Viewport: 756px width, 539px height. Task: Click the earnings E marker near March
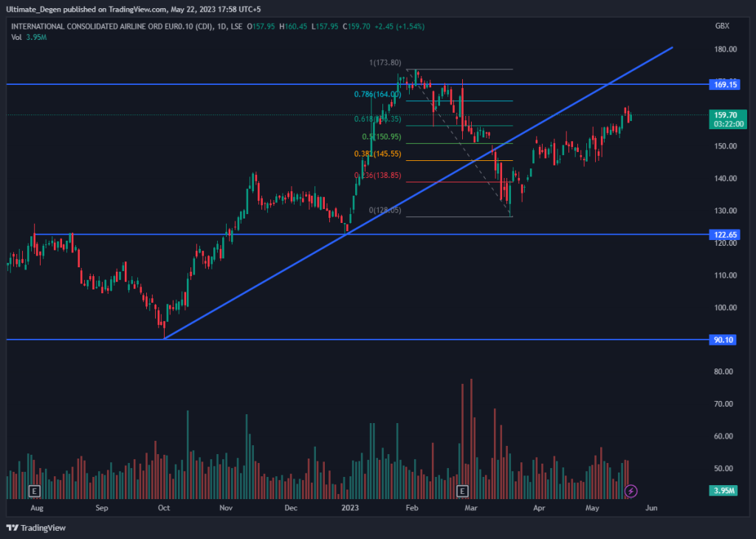click(462, 491)
